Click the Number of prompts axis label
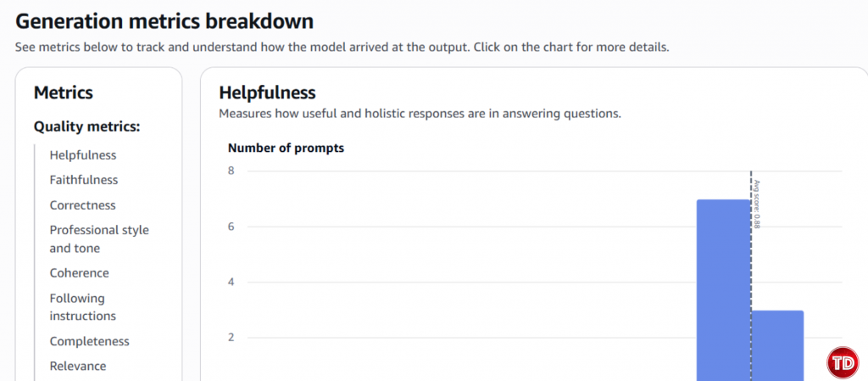This screenshot has width=868, height=381. (286, 148)
